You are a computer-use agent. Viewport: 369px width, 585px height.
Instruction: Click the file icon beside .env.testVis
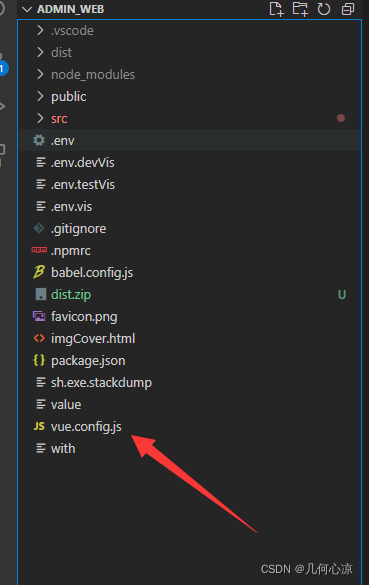pyautogui.click(x=40, y=184)
